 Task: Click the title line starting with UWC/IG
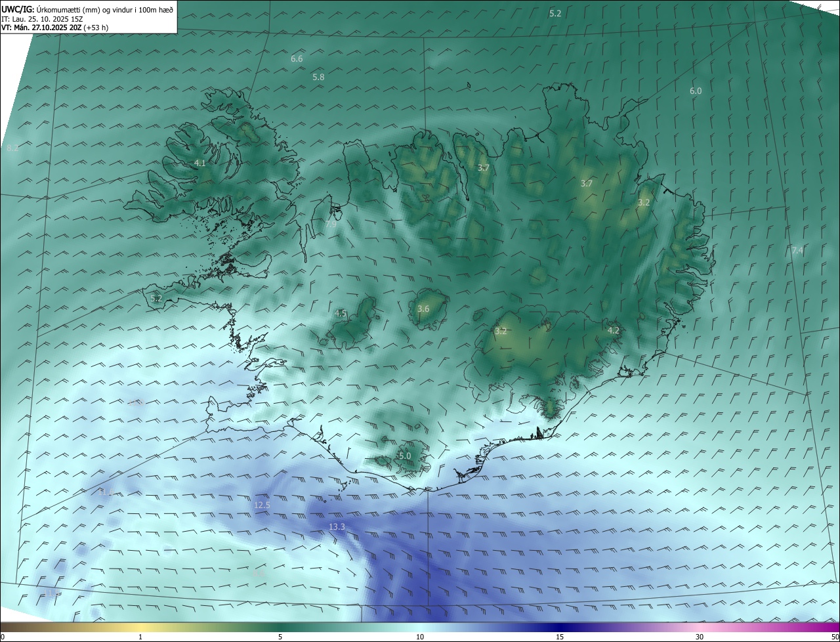pyautogui.click(x=87, y=9)
